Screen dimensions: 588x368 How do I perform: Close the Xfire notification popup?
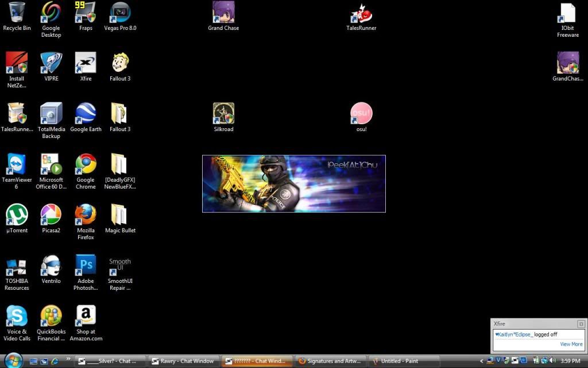point(581,324)
